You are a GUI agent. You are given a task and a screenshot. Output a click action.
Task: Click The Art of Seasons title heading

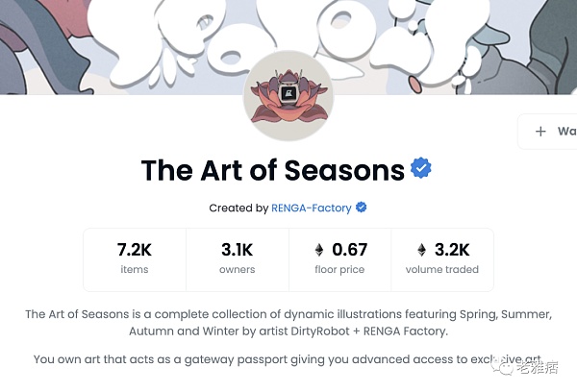click(272, 170)
